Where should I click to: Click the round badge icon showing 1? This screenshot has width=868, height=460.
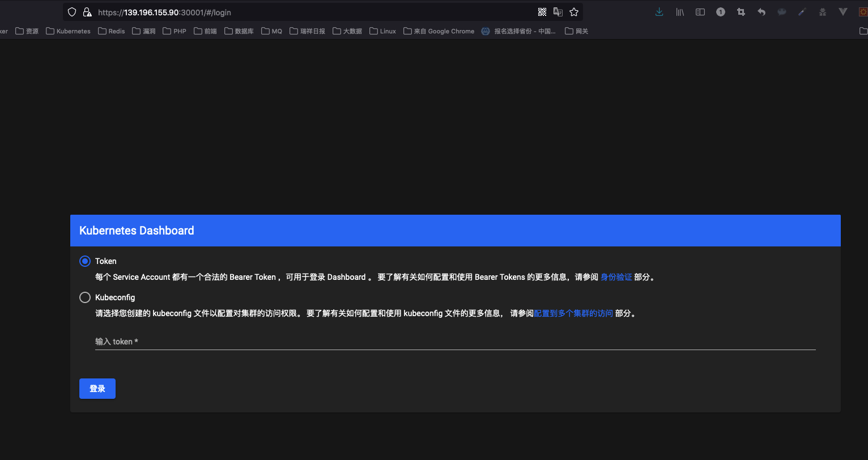point(721,12)
